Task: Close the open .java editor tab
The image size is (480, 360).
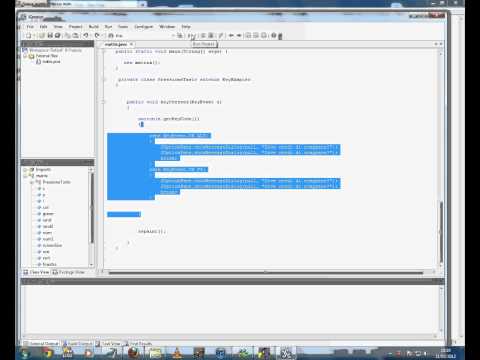Action: [x=132, y=44]
